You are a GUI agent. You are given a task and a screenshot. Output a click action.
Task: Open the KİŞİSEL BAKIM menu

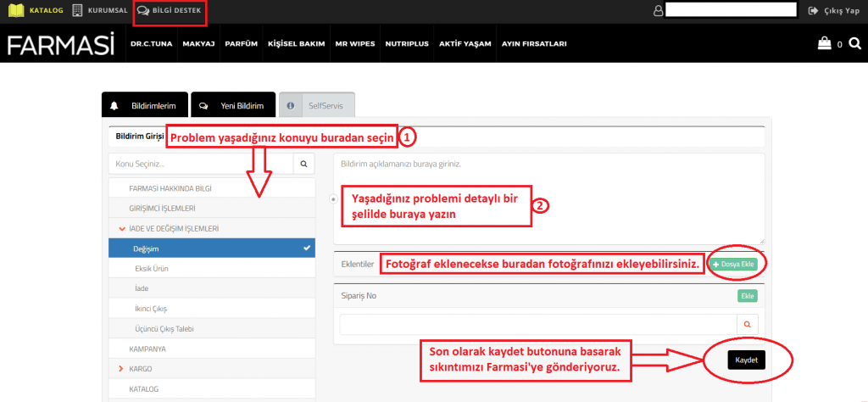pos(296,44)
